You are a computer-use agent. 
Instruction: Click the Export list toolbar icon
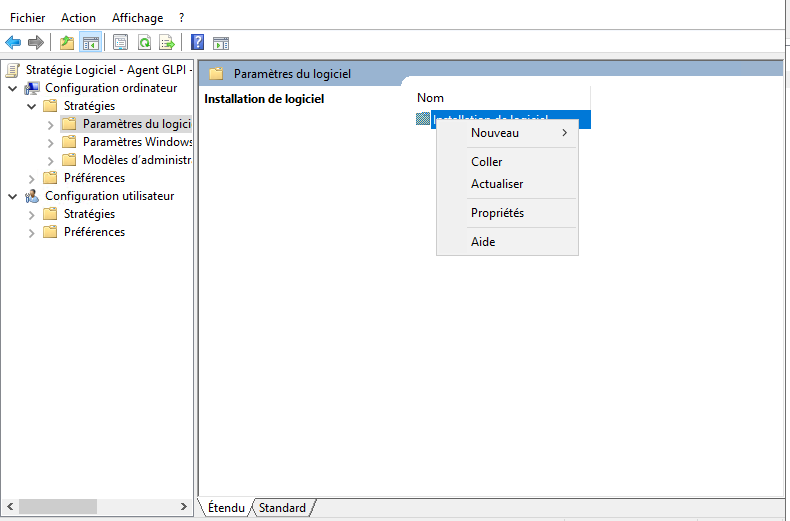167,42
